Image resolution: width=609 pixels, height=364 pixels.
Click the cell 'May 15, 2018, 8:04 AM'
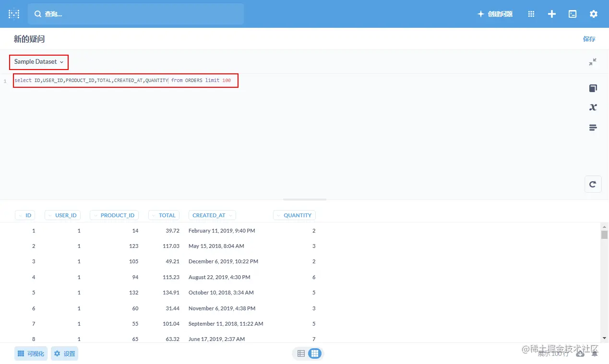click(216, 246)
